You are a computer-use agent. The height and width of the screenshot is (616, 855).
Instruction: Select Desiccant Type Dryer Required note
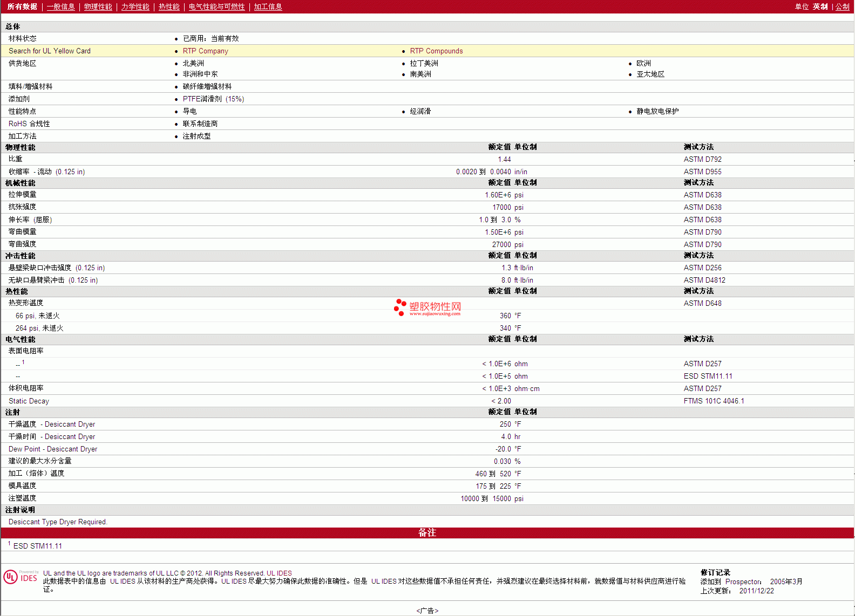(x=58, y=522)
